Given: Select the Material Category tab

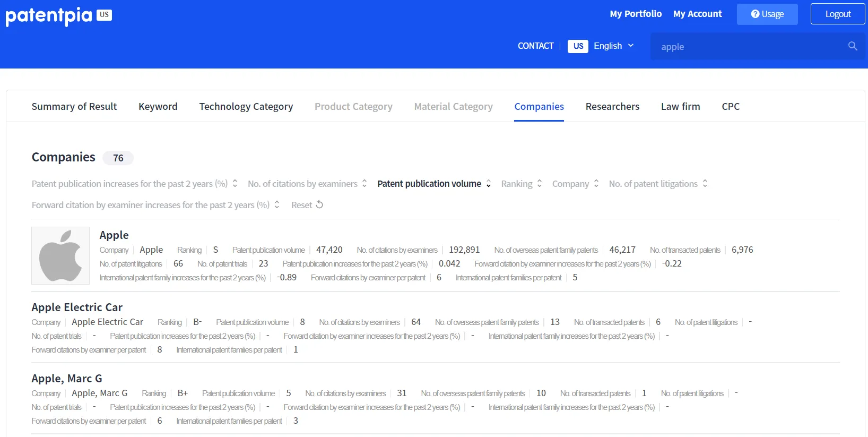Looking at the screenshot, I should 454,107.
